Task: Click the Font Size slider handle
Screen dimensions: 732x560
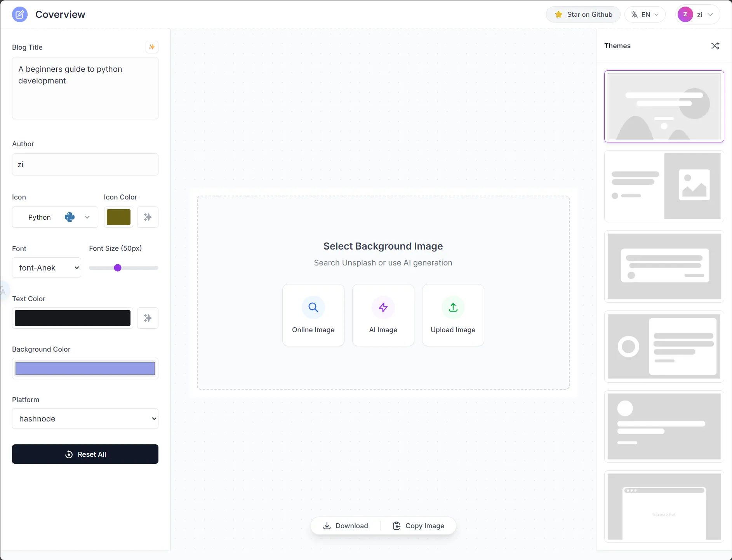Action: [x=118, y=268]
